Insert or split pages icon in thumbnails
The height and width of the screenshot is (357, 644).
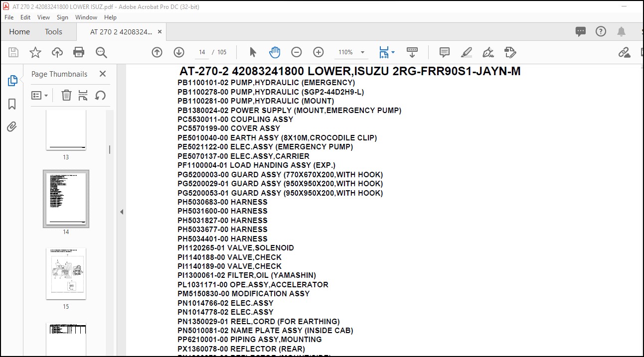click(83, 95)
